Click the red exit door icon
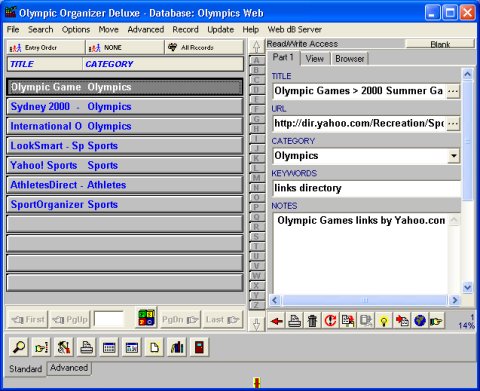Image resolution: width=480 pixels, height=391 pixels. pyautogui.click(x=199, y=347)
